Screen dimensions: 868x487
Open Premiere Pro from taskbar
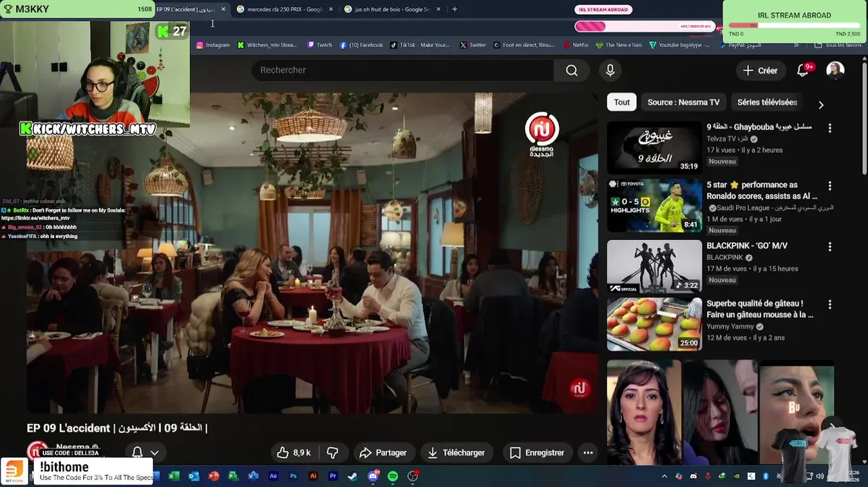(333, 476)
